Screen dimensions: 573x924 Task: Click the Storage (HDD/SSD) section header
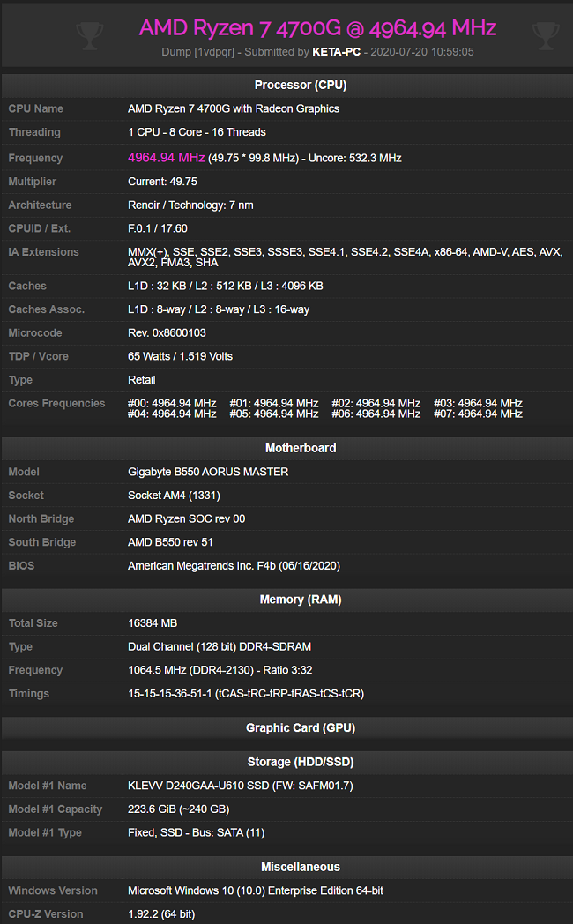301,762
